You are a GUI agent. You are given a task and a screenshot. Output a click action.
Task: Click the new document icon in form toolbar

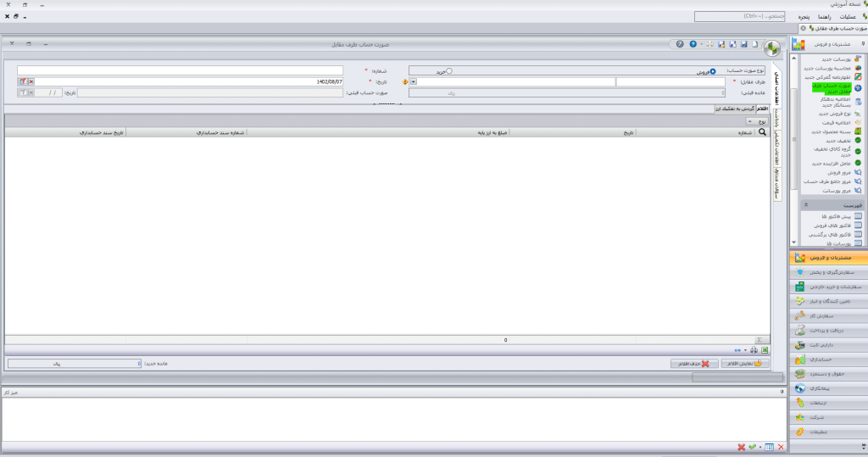click(755, 44)
